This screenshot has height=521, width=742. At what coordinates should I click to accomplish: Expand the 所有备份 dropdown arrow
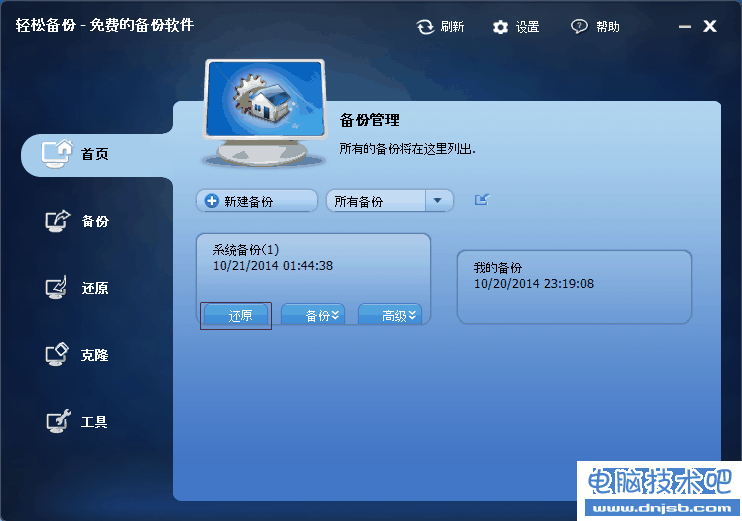(438, 201)
